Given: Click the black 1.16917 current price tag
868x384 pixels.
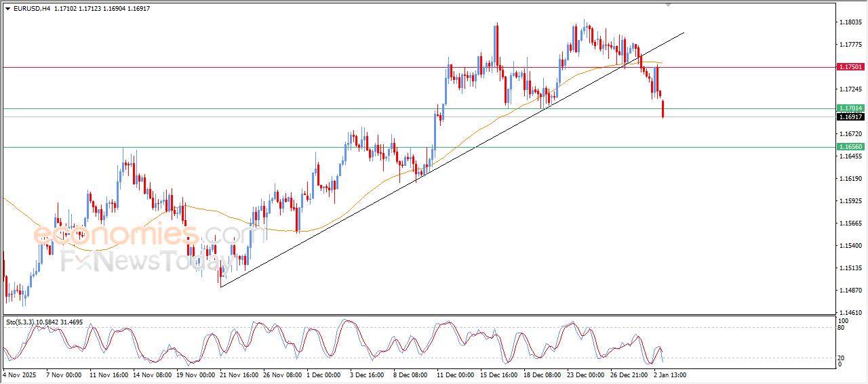Looking at the screenshot, I should pyautogui.click(x=850, y=116).
